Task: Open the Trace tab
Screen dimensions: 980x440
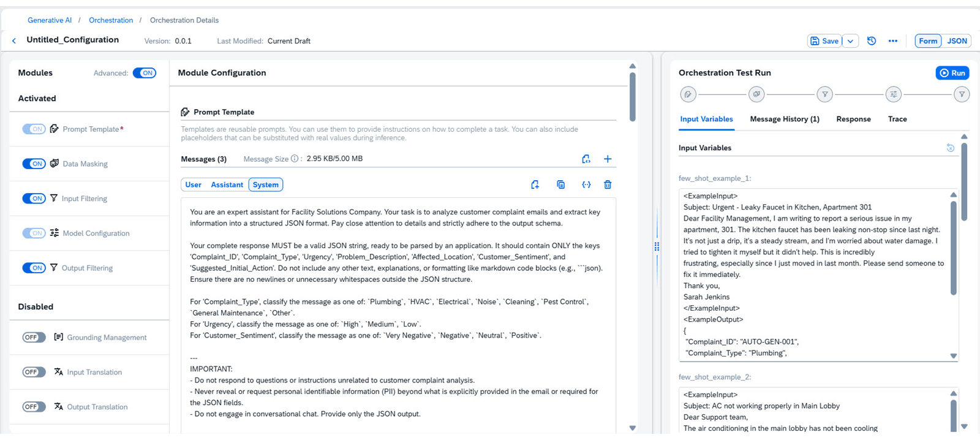Action: pyautogui.click(x=897, y=119)
